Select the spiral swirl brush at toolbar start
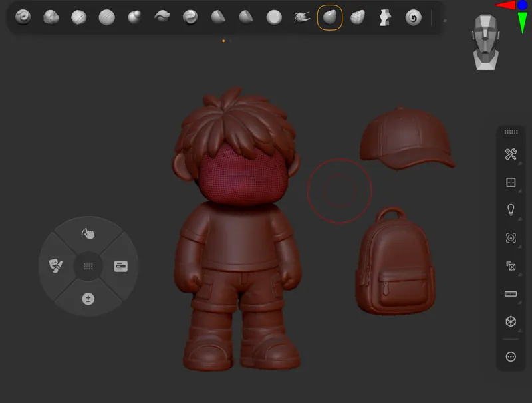 click(x=23, y=17)
